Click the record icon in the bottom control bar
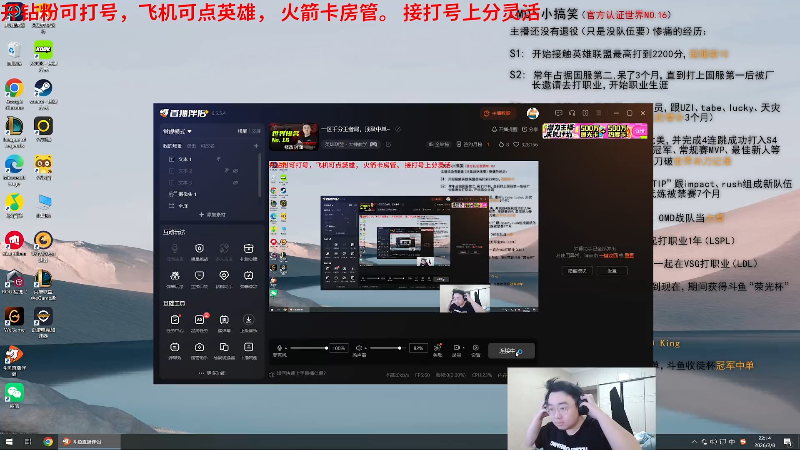The height and width of the screenshot is (450, 800). coord(456,348)
